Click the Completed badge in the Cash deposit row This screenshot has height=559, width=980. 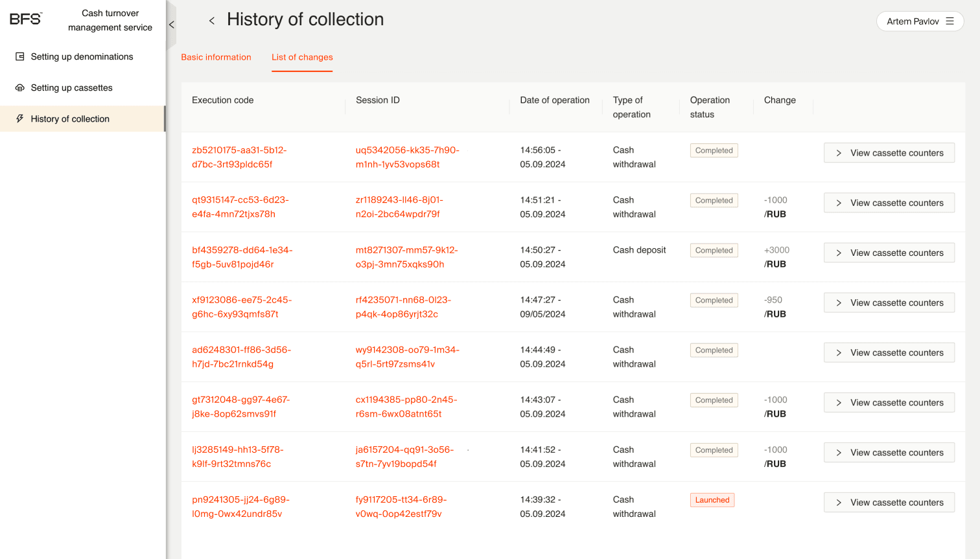pyautogui.click(x=714, y=251)
